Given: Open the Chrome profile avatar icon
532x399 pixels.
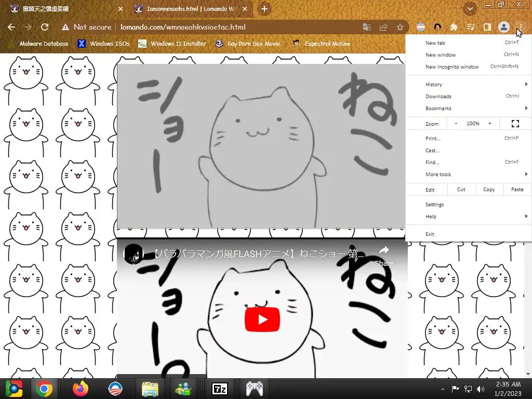Looking at the screenshot, I should [x=504, y=27].
